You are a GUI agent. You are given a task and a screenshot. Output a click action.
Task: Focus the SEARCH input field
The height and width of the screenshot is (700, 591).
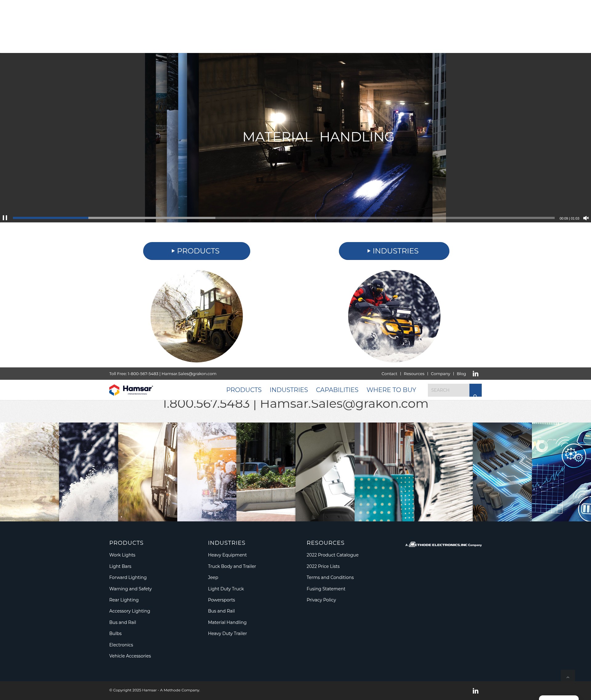(448, 390)
